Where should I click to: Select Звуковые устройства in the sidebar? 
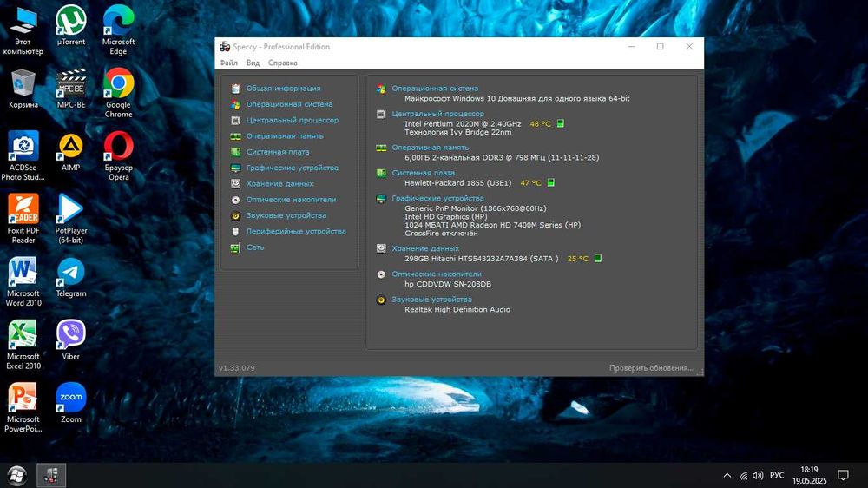pos(286,215)
